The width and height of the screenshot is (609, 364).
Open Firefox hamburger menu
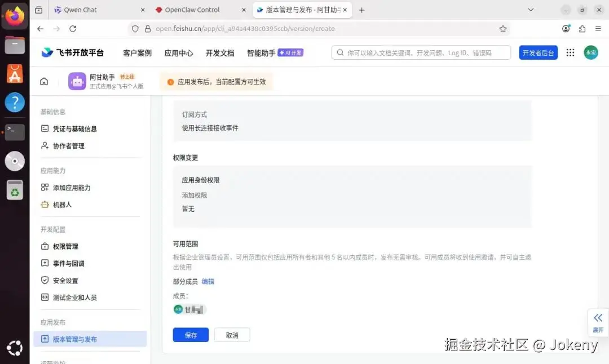598,29
